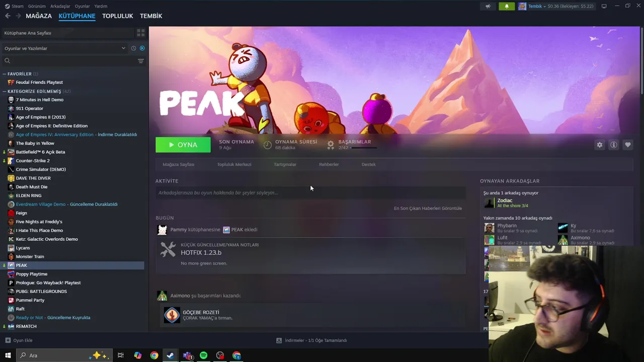
Task: Open friend Phybarin's entry
Action: tap(511, 228)
